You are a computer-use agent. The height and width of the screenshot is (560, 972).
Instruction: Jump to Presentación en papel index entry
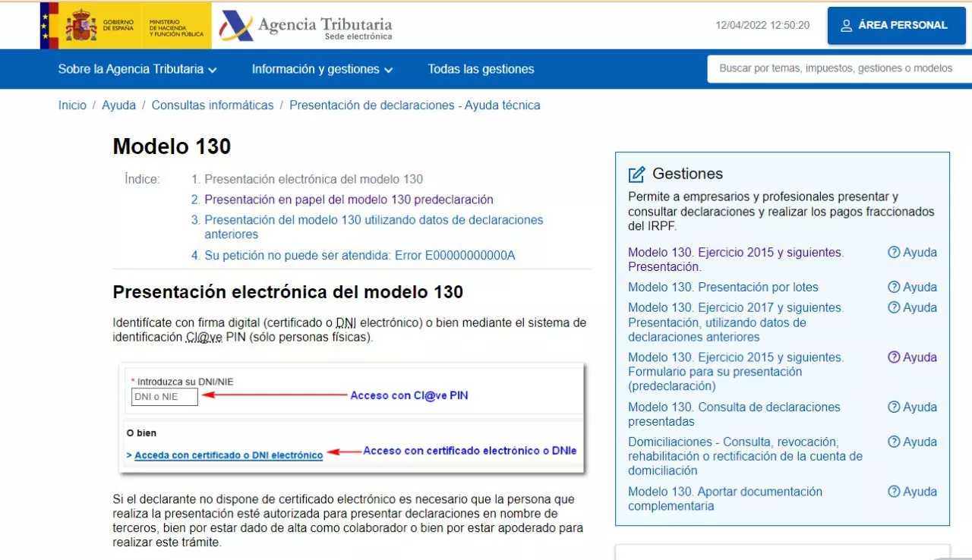[349, 200]
